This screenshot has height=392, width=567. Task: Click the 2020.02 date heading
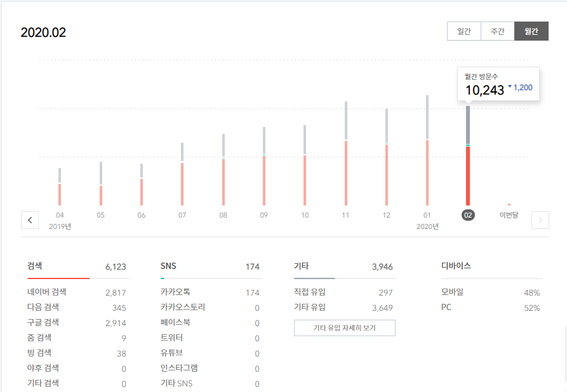click(x=43, y=32)
